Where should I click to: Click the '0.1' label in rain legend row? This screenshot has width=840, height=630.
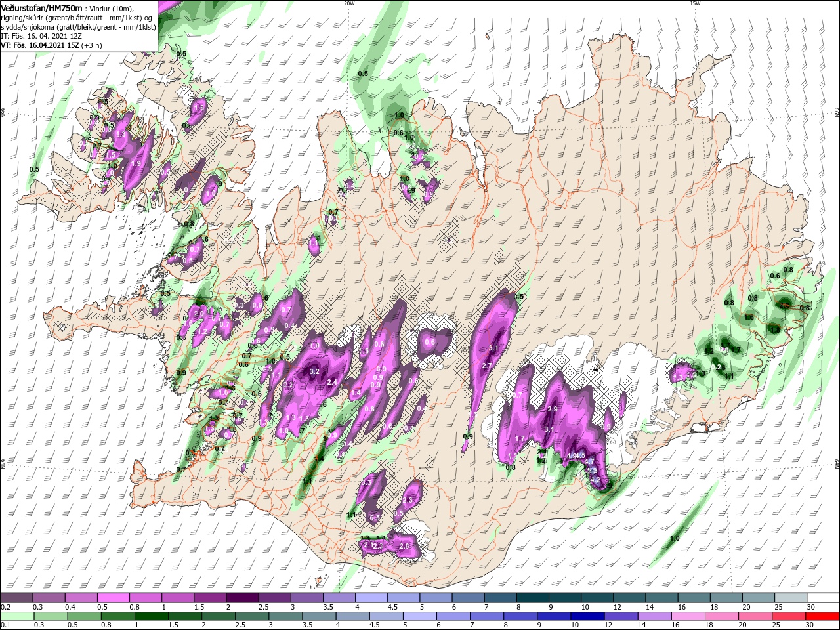pyautogui.click(x=5, y=625)
